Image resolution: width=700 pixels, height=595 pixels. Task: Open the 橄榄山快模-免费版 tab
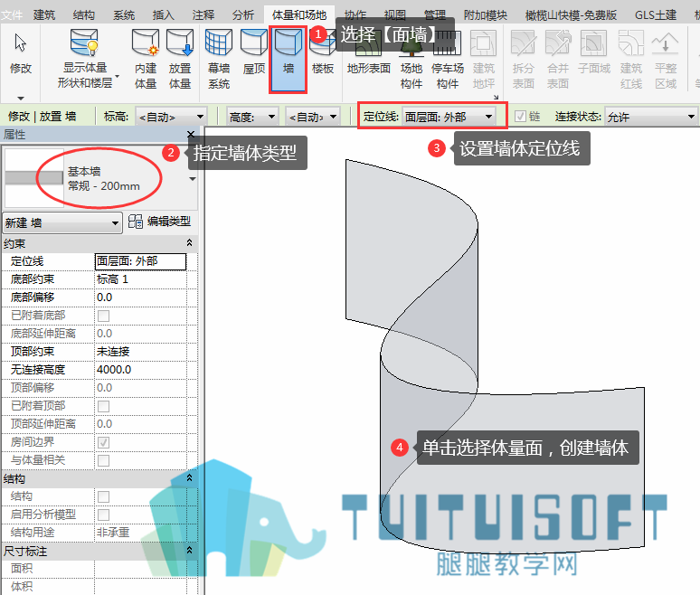(x=571, y=14)
